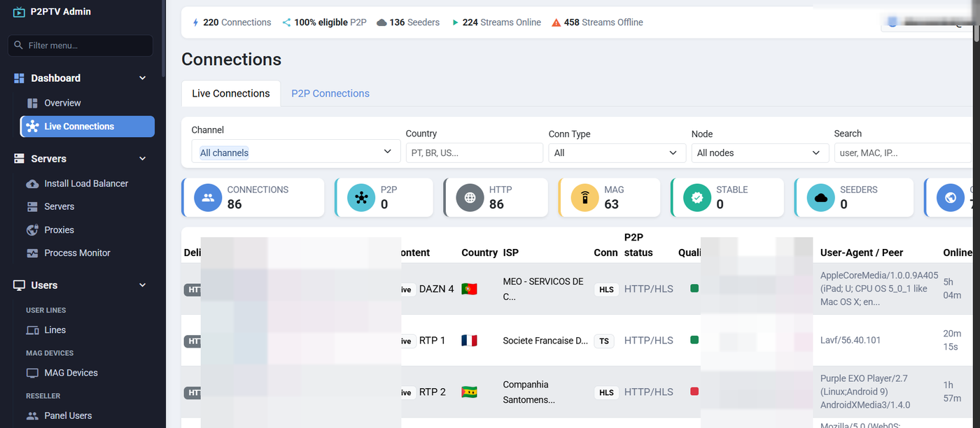This screenshot has height=428, width=980.
Task: Click the SEEDERS card cloud icon
Action: (x=820, y=197)
